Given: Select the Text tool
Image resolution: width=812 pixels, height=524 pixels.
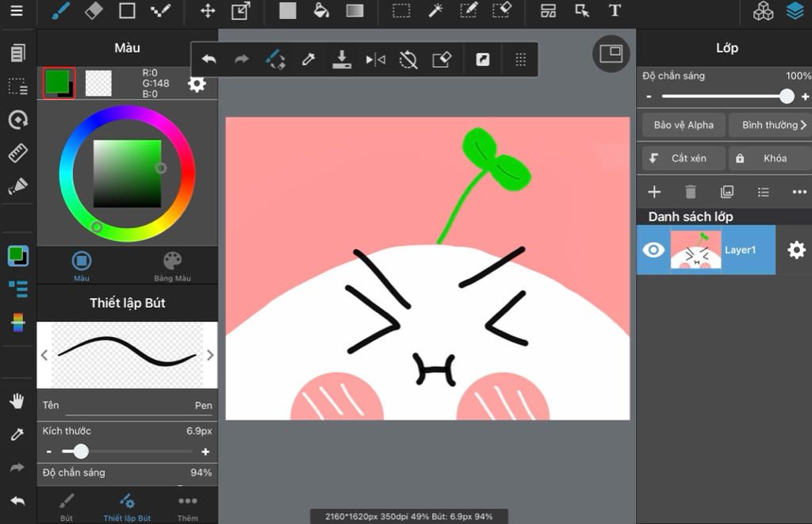Looking at the screenshot, I should click(615, 11).
